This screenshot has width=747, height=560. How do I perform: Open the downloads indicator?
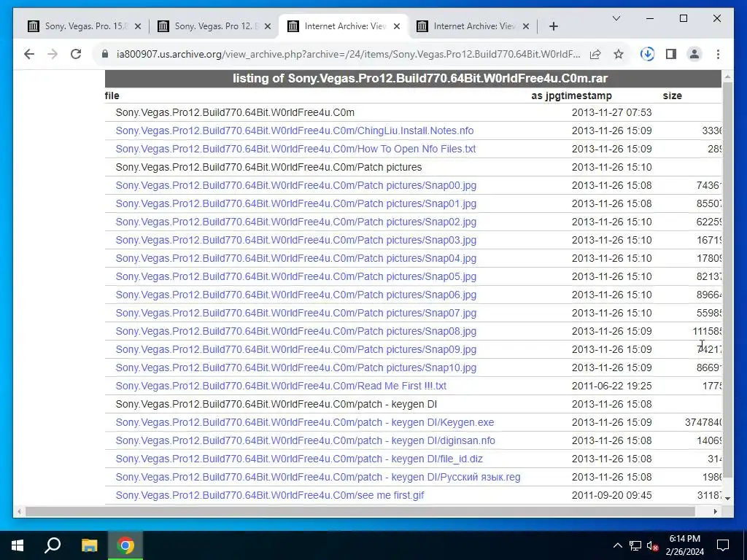point(647,54)
